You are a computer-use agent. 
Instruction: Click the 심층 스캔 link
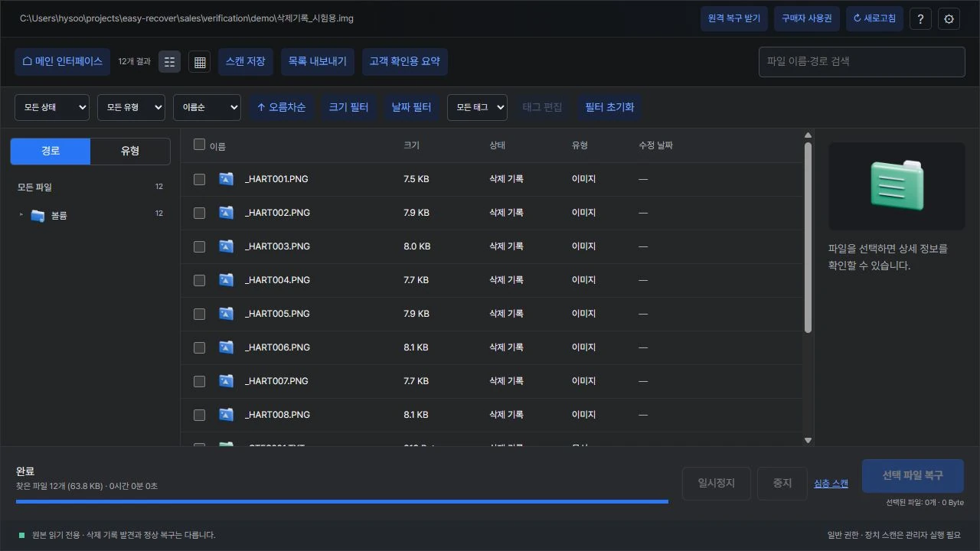tap(831, 484)
